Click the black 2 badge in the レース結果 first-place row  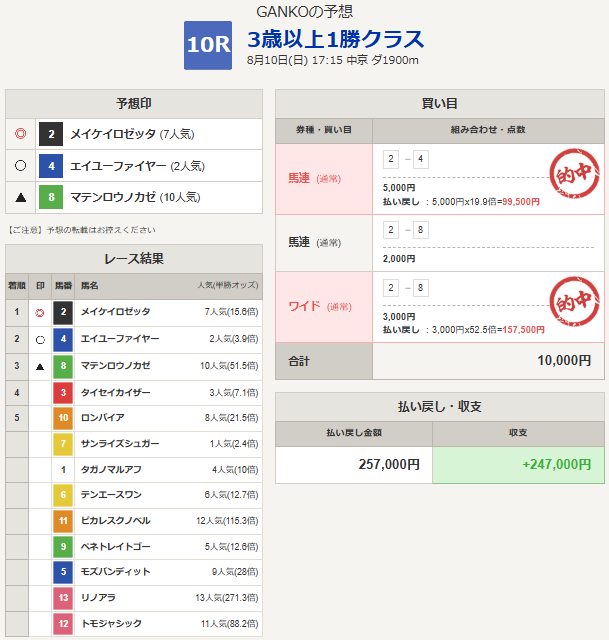[63, 312]
